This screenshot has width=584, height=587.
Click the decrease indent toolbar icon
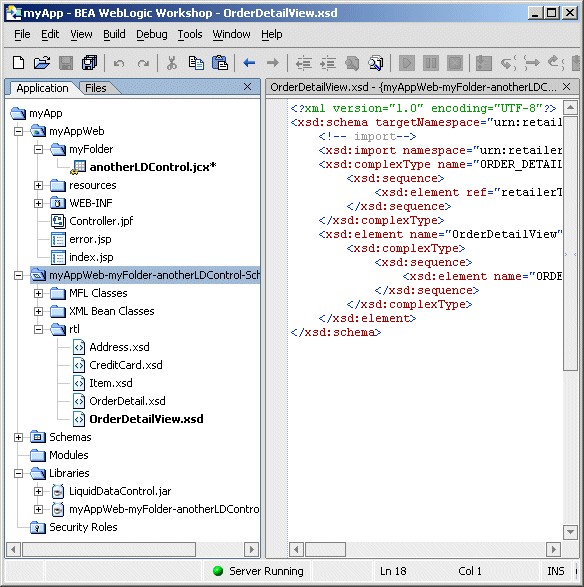(x=304, y=63)
